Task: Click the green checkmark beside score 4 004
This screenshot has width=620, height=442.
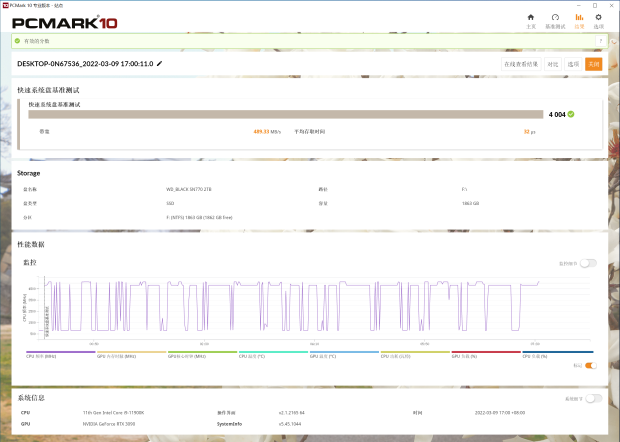Action: click(571, 114)
